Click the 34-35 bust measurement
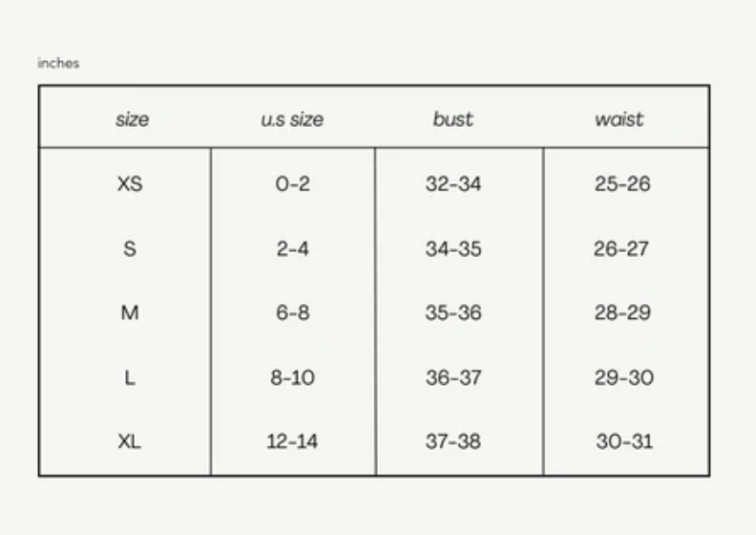Viewport: 756px width, 535px height. pos(453,248)
